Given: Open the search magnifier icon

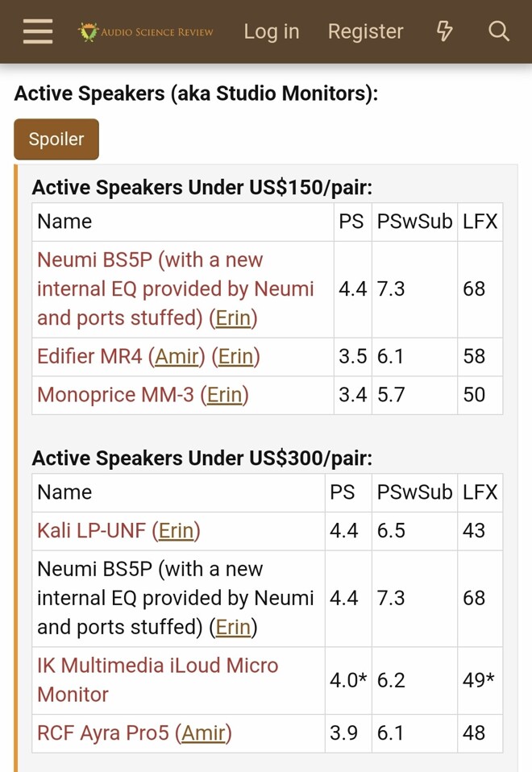Looking at the screenshot, I should pos(499,31).
